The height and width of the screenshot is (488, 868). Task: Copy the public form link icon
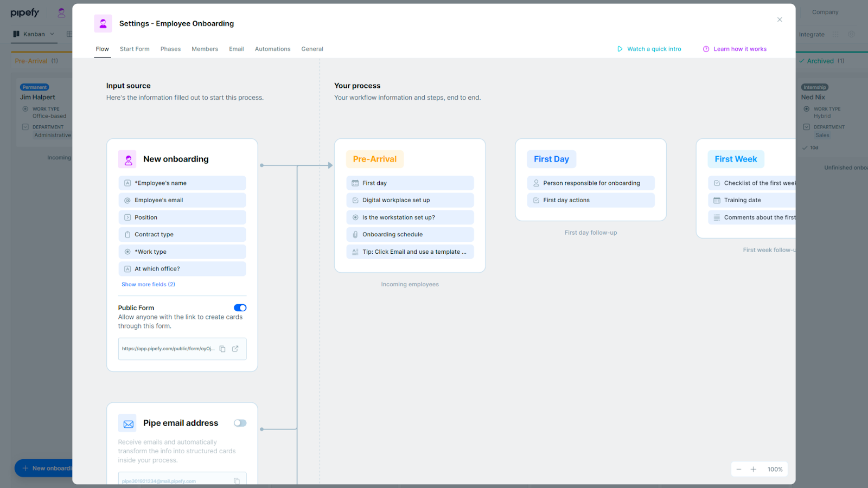pos(222,349)
